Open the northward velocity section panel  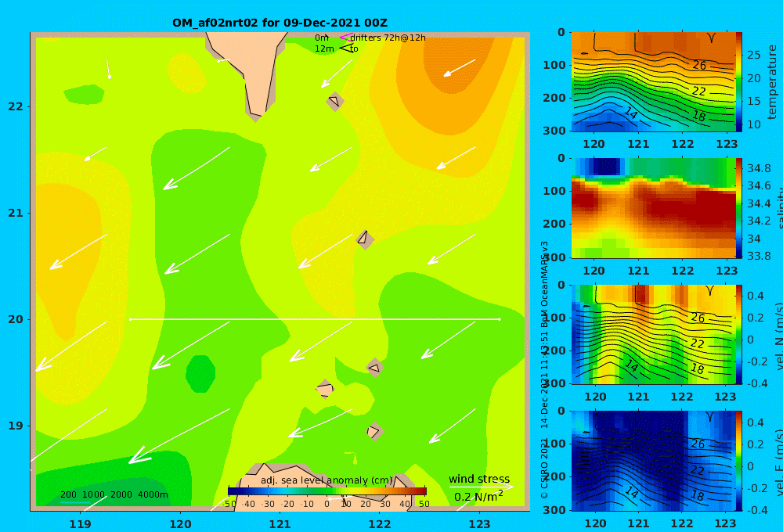(653, 334)
